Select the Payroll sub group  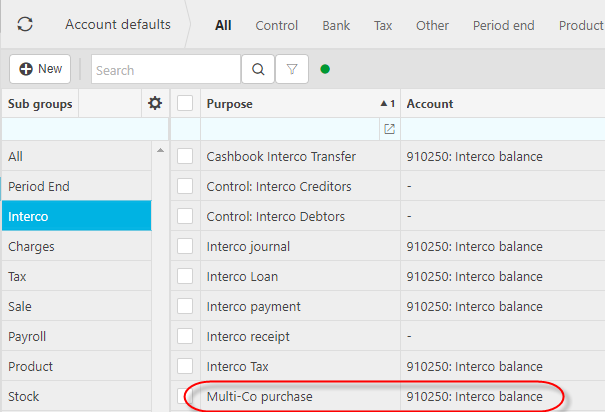(27, 336)
